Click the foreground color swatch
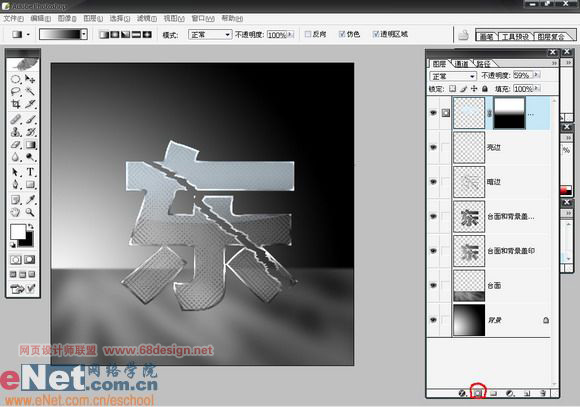Image resolution: width=580 pixels, height=407 pixels. [x=17, y=232]
